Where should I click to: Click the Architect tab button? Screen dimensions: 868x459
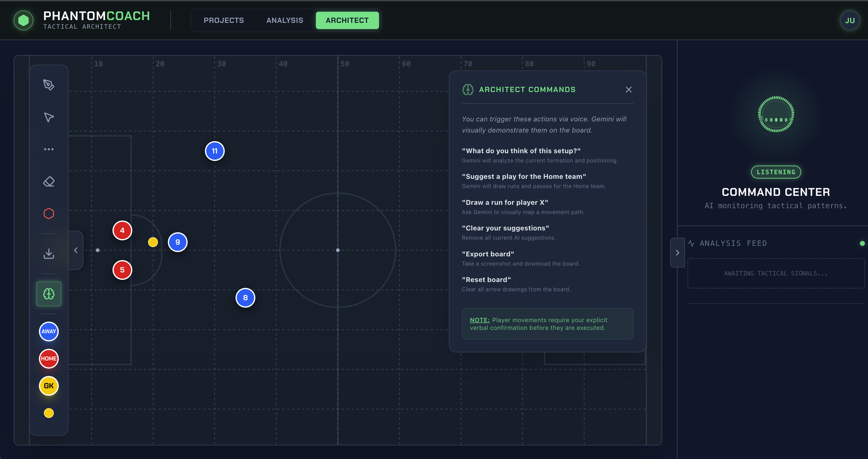coord(347,20)
